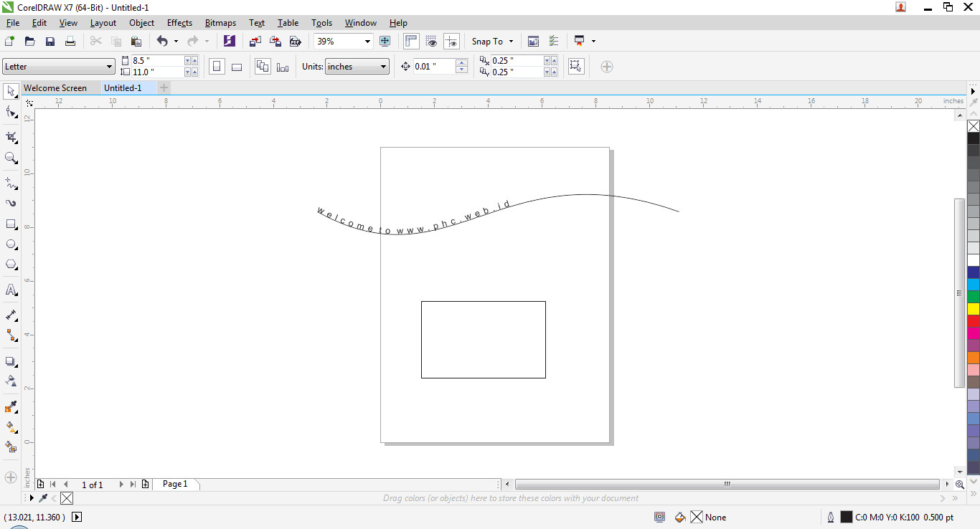Choose the Freehand drawing tool
980x529 pixels.
(x=11, y=182)
